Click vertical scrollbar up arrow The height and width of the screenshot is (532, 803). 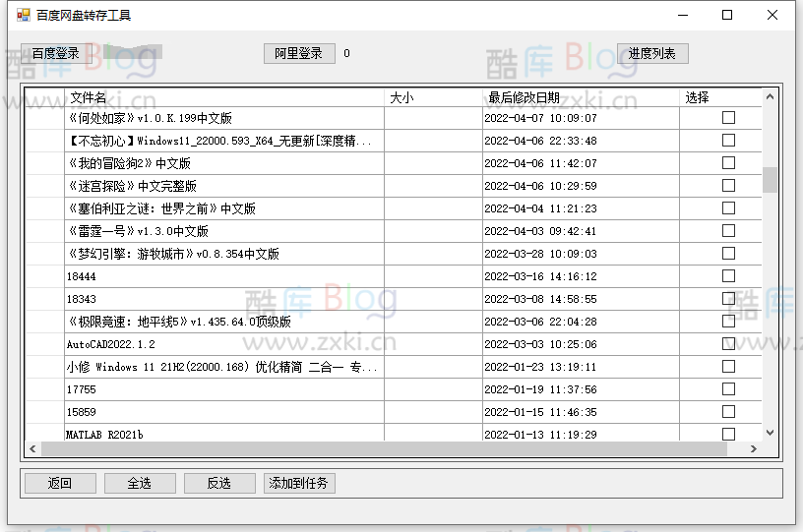[770, 96]
